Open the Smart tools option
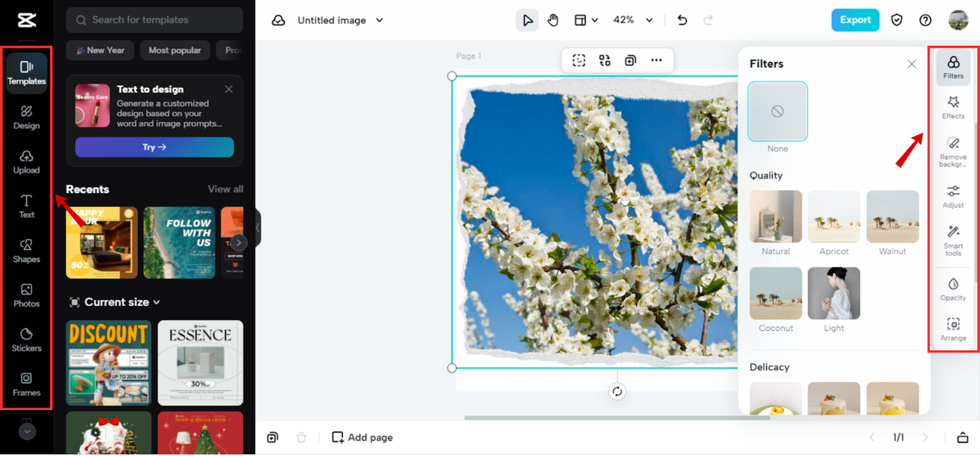Viewport: 980px width, 456px height. [953, 241]
